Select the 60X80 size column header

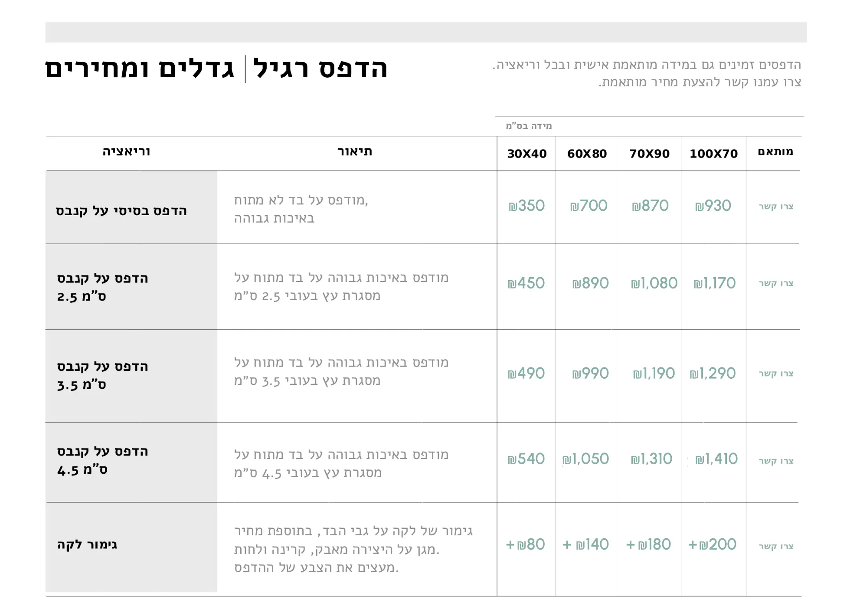587,154
